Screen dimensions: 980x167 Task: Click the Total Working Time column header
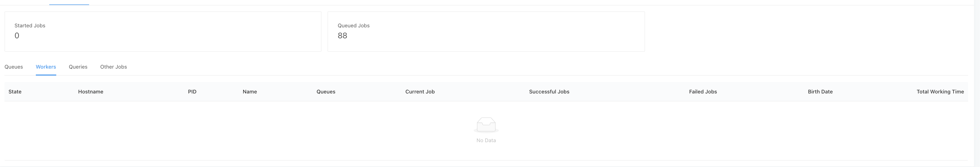coord(940,92)
